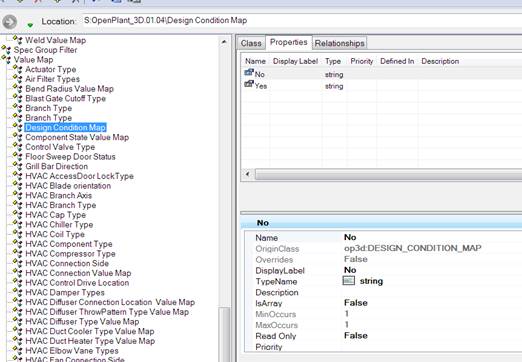Image resolution: width=522 pixels, height=362 pixels.
Task: Click the Floor Sweep Door Status icon
Action: click(x=18, y=156)
